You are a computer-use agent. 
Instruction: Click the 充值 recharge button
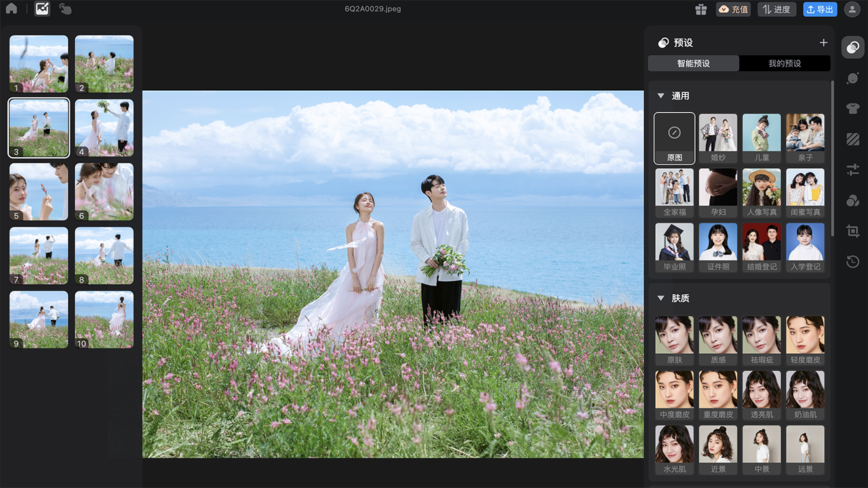[x=733, y=9]
